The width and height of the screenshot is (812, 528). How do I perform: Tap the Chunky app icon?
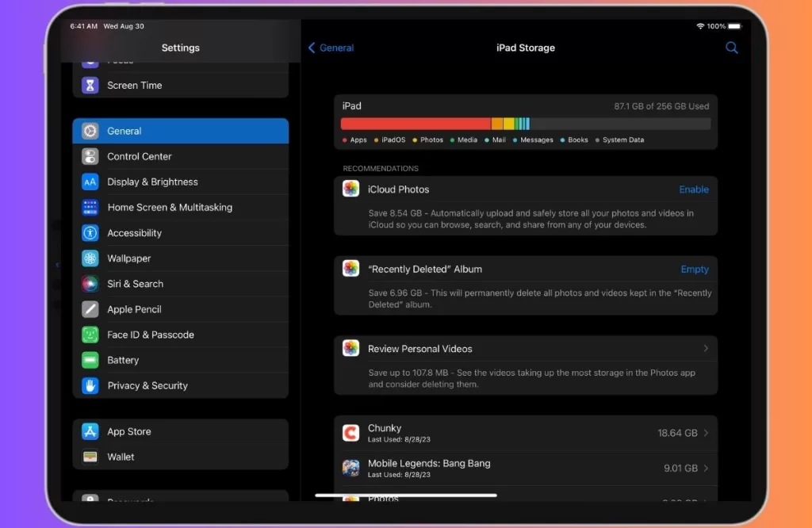tap(350, 433)
